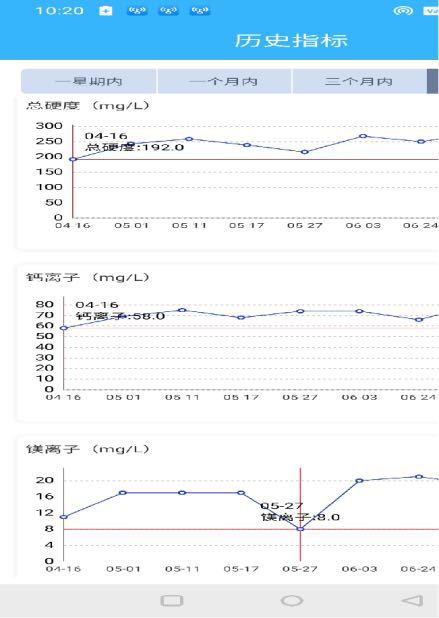The width and height of the screenshot is (439, 618).
Task: Click the 05-01 x-axis label on 钙离子 chart
Action: pyautogui.click(x=123, y=397)
